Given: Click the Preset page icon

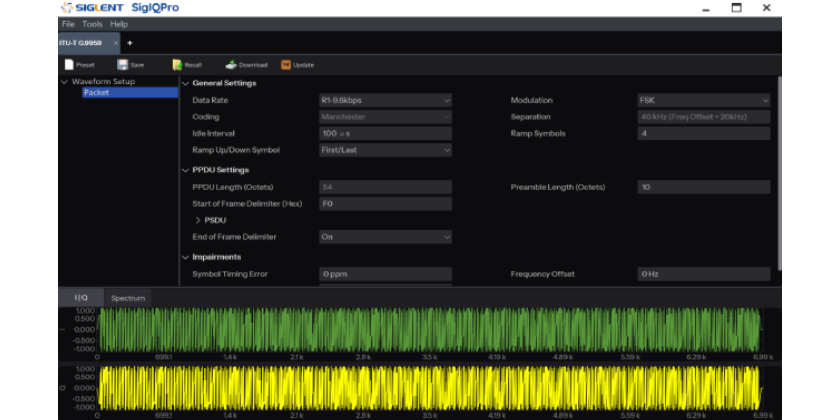Looking at the screenshot, I should [x=69, y=65].
